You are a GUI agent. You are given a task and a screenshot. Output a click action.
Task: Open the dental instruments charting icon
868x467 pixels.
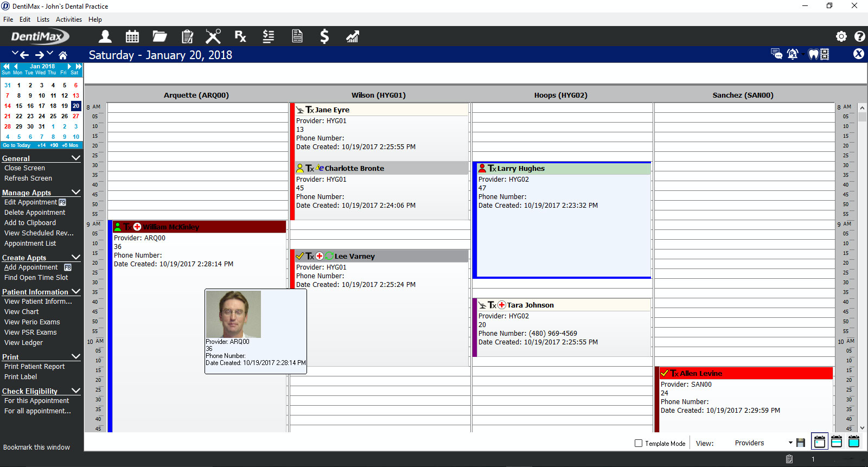pos(213,36)
